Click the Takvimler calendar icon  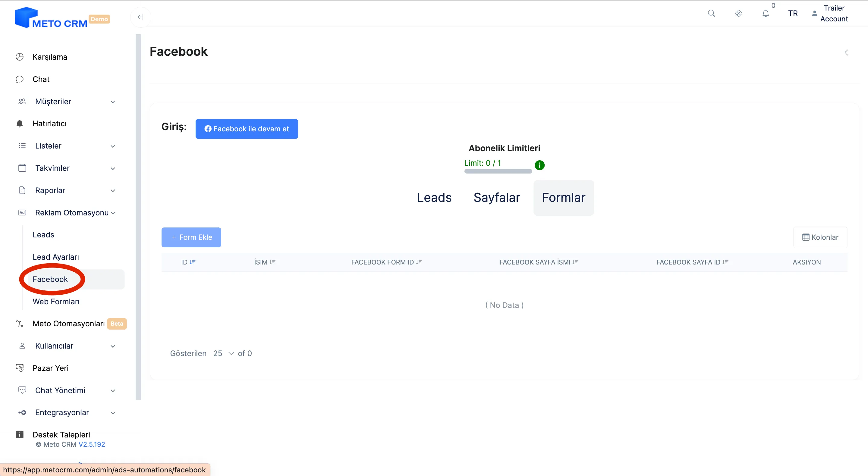22,168
